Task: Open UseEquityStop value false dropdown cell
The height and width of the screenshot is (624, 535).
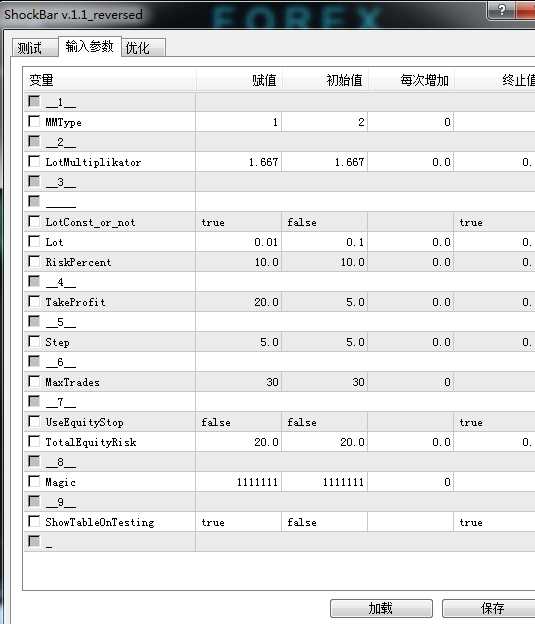Action: point(239,422)
